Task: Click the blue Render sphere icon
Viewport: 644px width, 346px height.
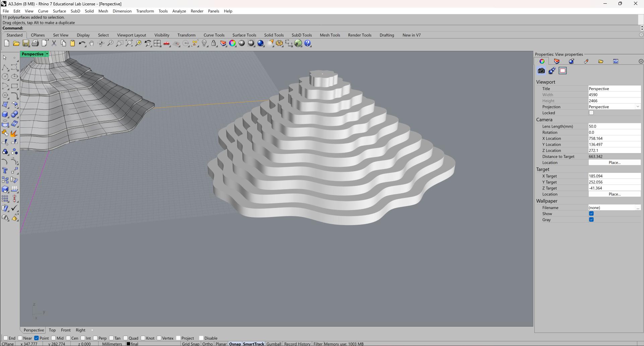Action: 260,43
